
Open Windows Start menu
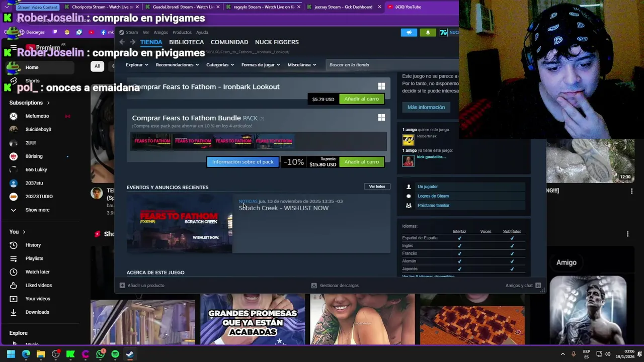click(x=11, y=354)
